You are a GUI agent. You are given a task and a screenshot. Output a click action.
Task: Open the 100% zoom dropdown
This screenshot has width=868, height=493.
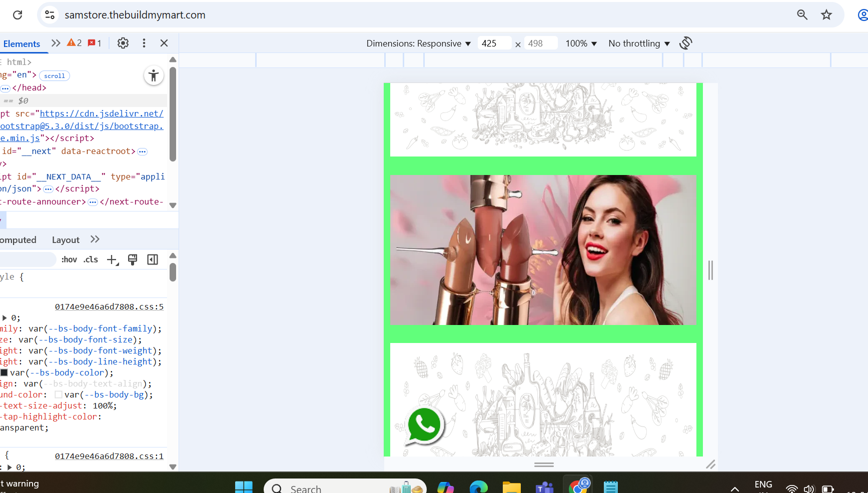click(x=581, y=43)
